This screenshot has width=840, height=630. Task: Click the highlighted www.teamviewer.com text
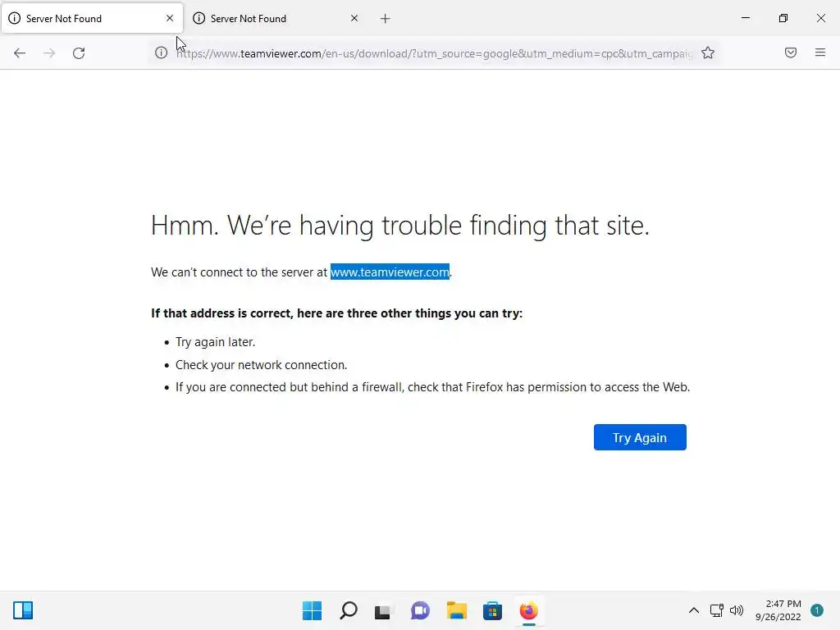[390, 272]
